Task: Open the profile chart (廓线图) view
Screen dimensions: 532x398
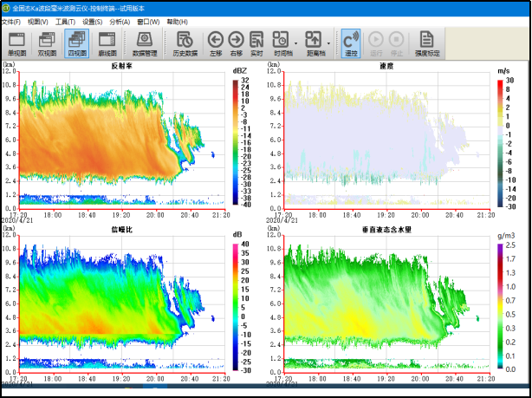Action: click(x=107, y=44)
